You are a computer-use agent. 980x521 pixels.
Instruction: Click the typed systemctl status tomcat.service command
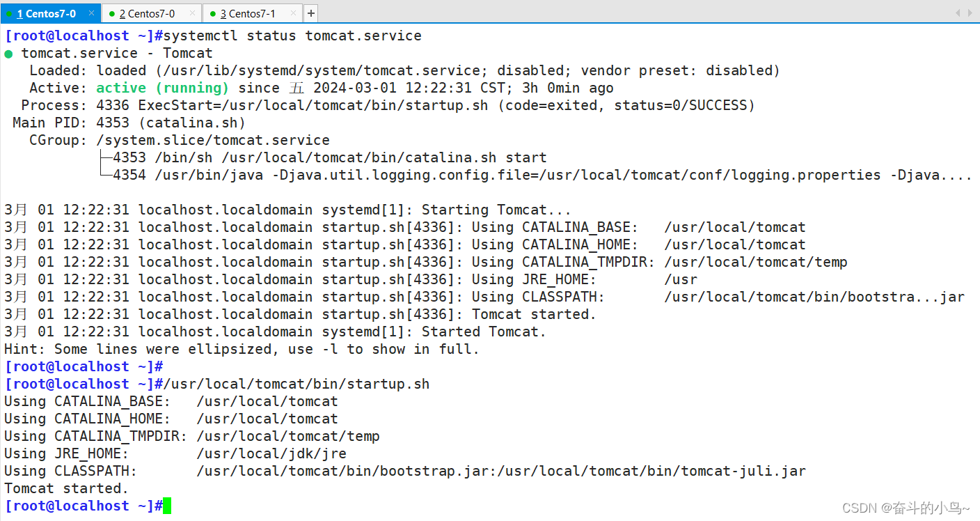click(x=292, y=36)
